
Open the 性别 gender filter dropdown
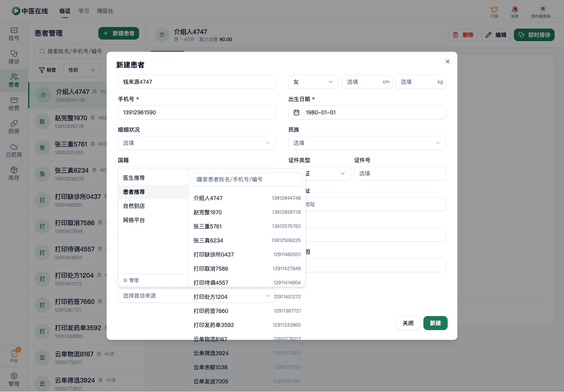tap(82, 70)
